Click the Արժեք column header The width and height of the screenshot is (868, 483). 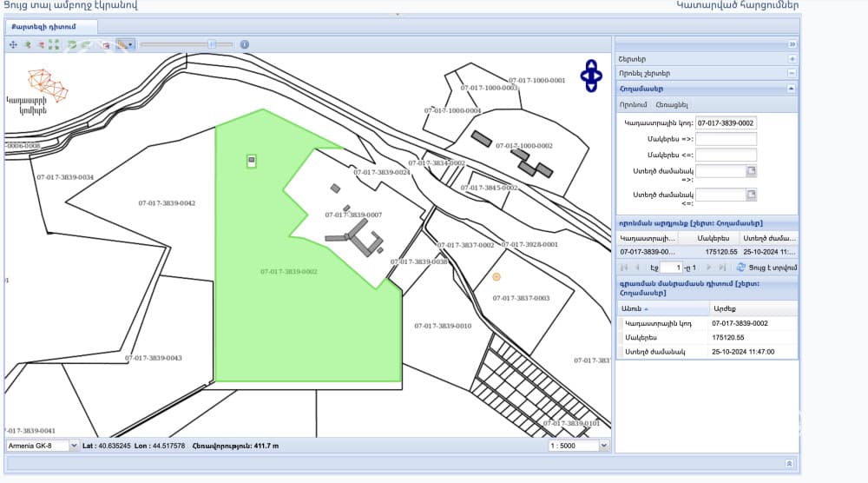coord(754,308)
